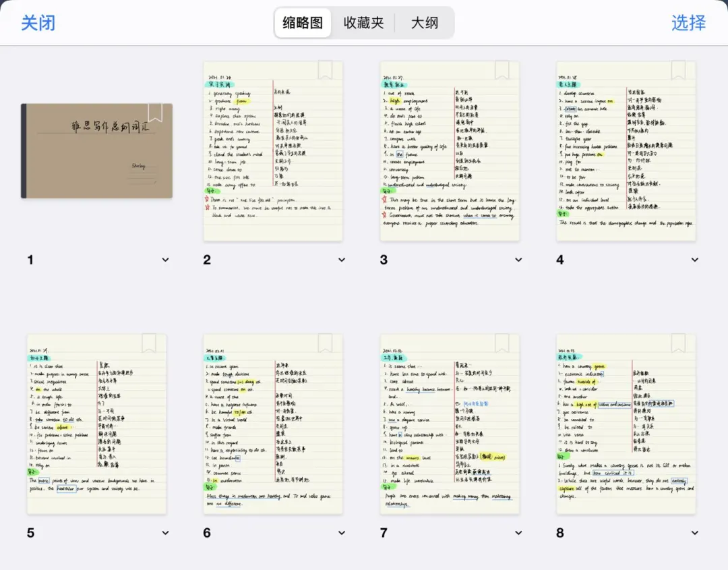The image size is (728, 570).
Task: Switch to the 缩略图 tab
Action: [x=303, y=23]
